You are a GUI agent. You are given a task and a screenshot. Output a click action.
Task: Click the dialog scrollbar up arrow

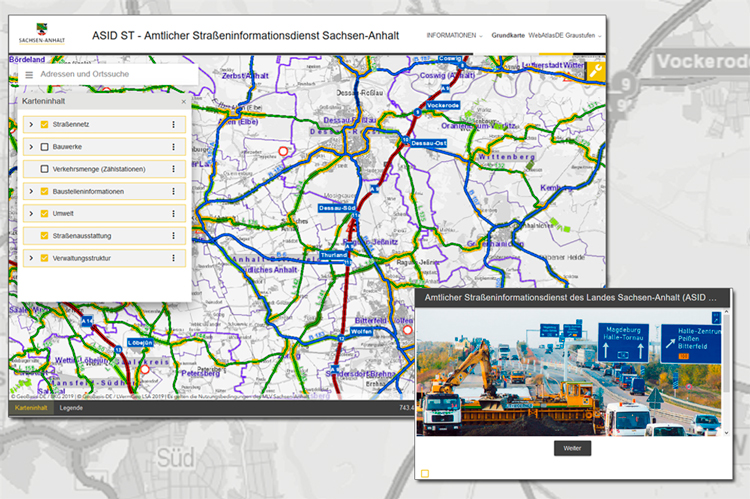[727, 312]
